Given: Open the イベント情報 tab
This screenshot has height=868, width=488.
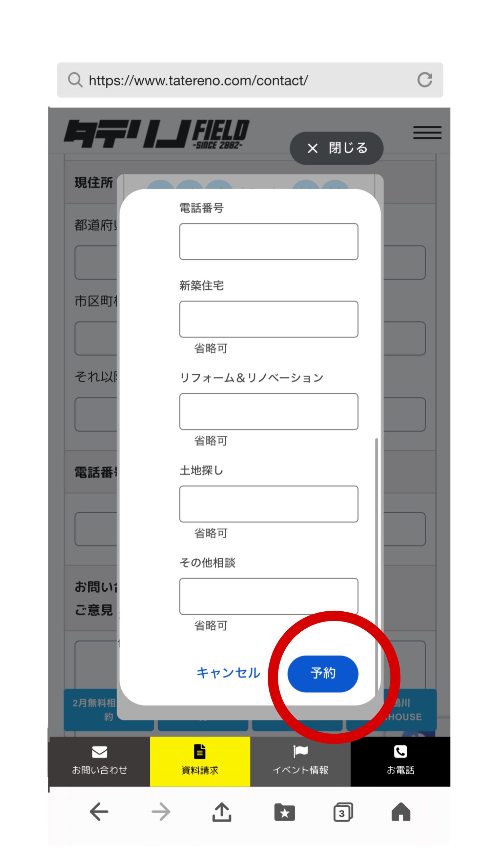Looking at the screenshot, I should pos(300,761).
